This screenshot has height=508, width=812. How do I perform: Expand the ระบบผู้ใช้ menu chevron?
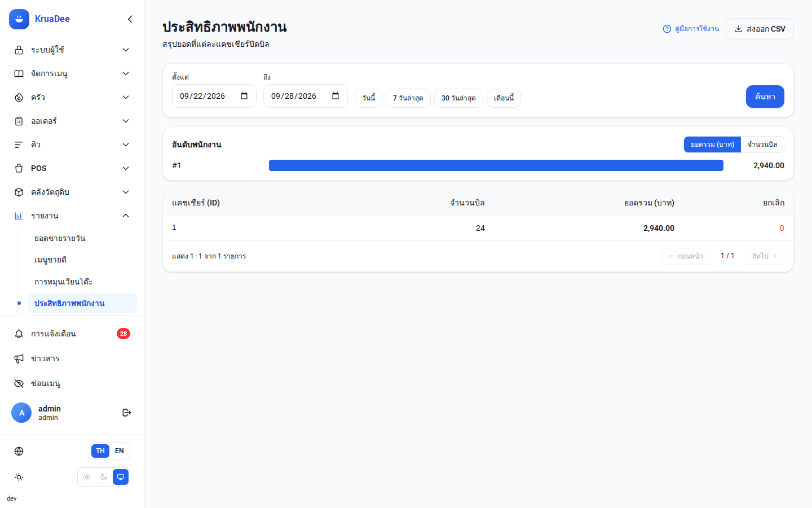(126, 50)
